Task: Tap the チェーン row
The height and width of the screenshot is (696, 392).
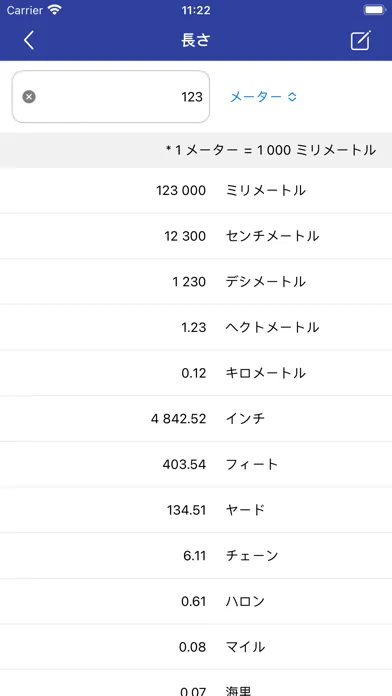Action: tap(196, 556)
